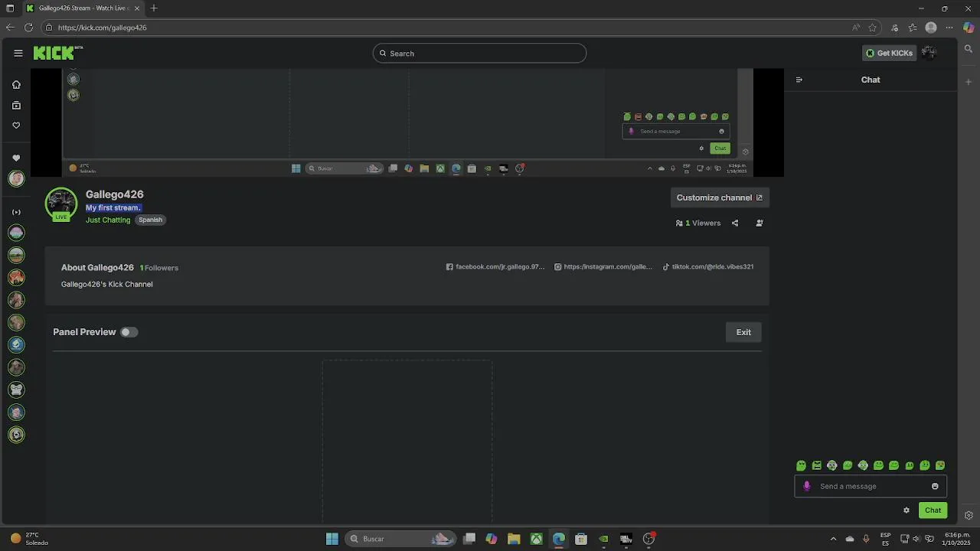Click the purple microphone icon in chat

click(x=806, y=486)
